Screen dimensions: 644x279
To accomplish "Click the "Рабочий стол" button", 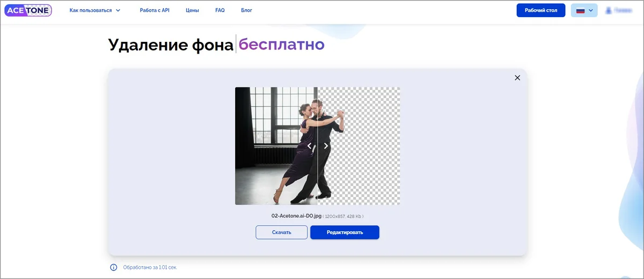I will tap(541, 10).
